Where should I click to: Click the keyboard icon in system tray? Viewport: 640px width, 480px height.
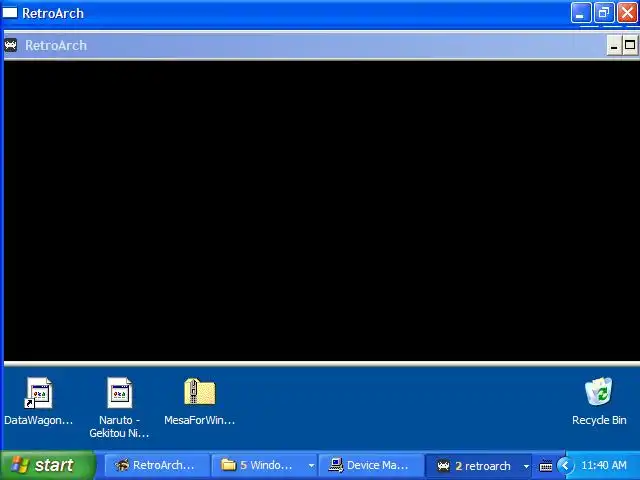tap(546, 466)
